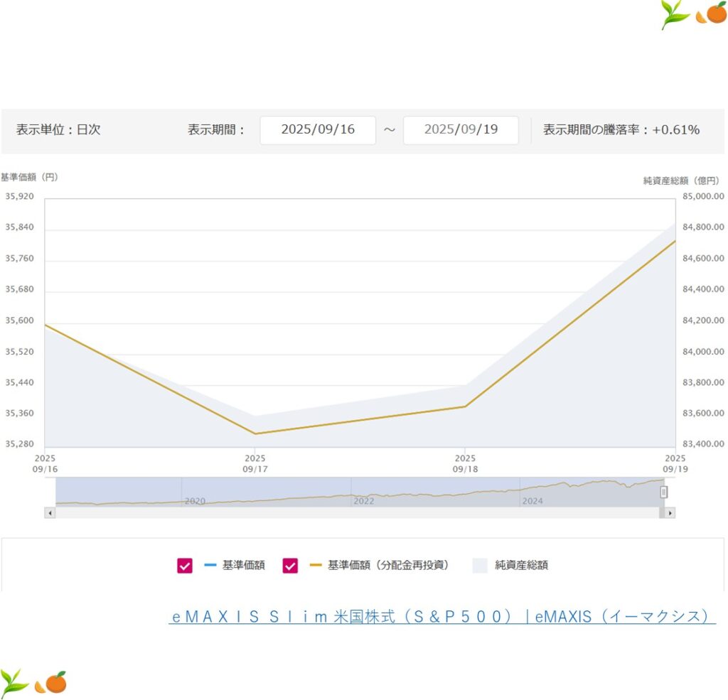This screenshot has height=700, width=728.
Task: Open the start date field 2025/09/16
Action: (318, 130)
